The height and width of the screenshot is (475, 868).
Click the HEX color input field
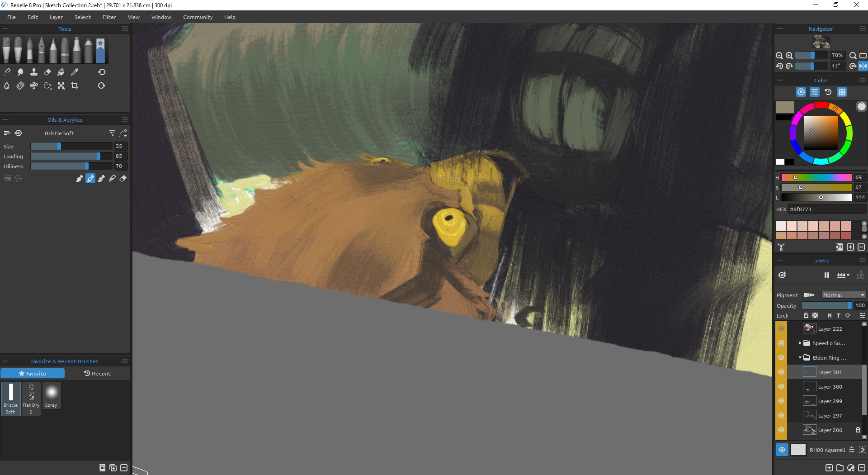point(826,209)
